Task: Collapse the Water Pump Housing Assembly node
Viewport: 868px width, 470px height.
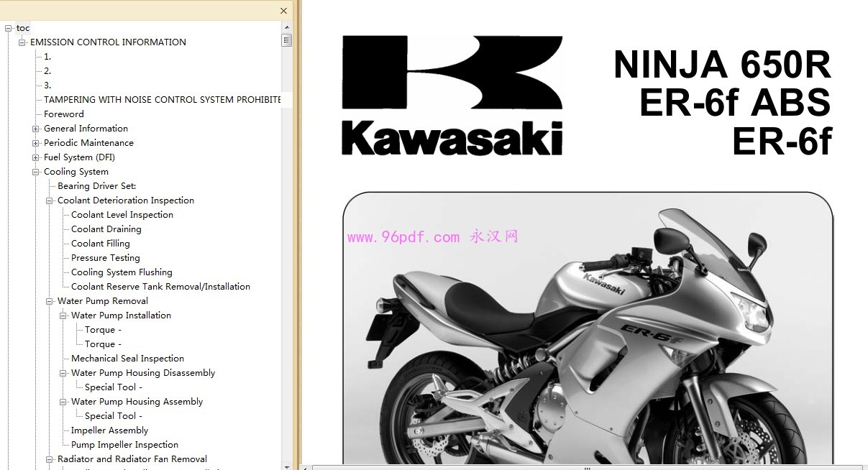Action: click(63, 402)
